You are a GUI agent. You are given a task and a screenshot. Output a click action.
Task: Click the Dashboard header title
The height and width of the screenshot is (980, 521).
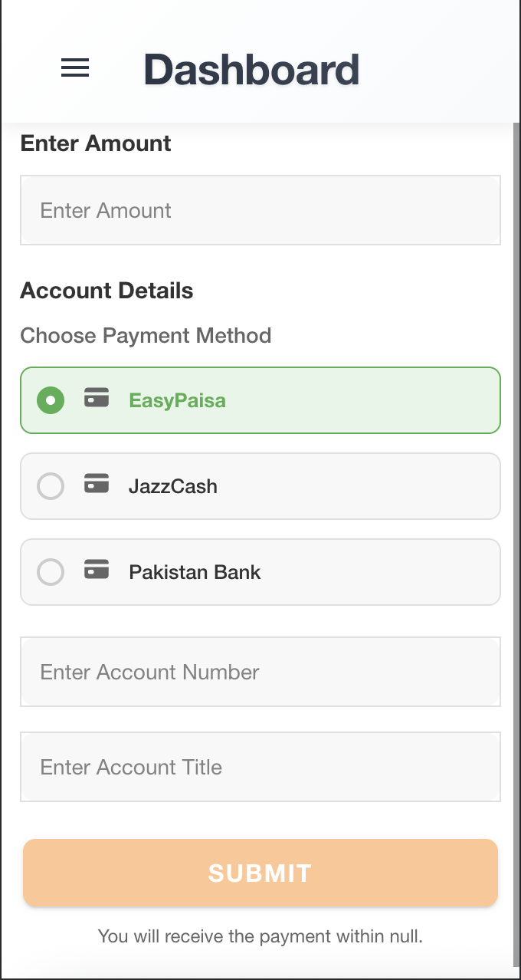click(x=251, y=70)
